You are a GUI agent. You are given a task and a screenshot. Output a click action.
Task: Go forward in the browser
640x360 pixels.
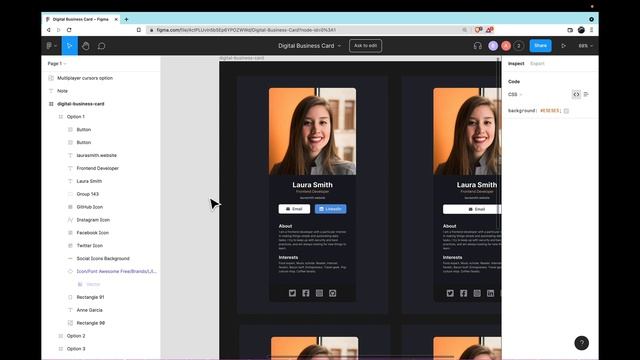[x=58, y=30]
